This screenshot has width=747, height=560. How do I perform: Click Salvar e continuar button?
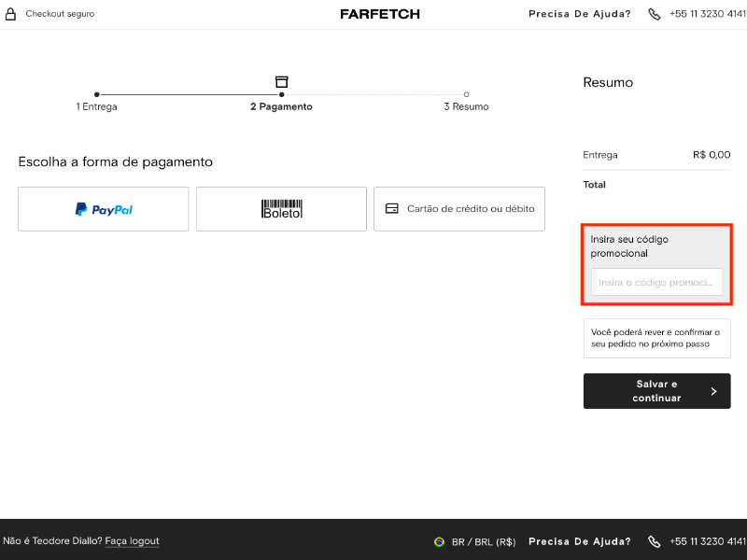pyautogui.click(x=657, y=391)
